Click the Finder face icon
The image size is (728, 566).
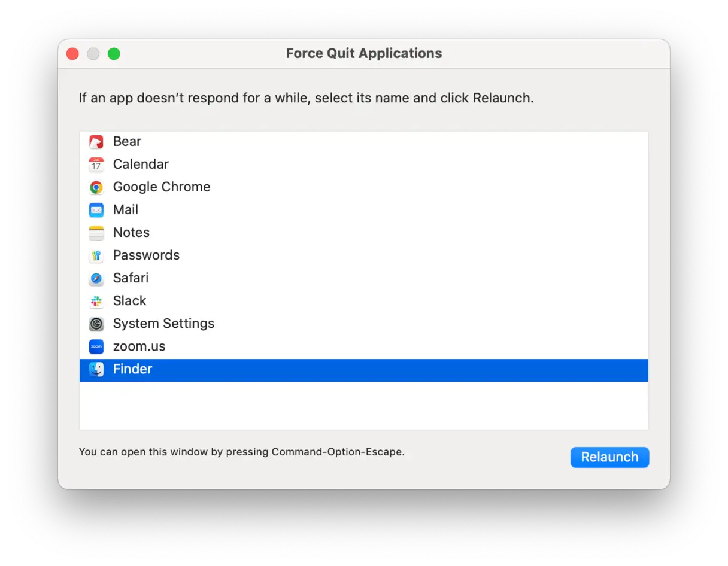(x=96, y=369)
